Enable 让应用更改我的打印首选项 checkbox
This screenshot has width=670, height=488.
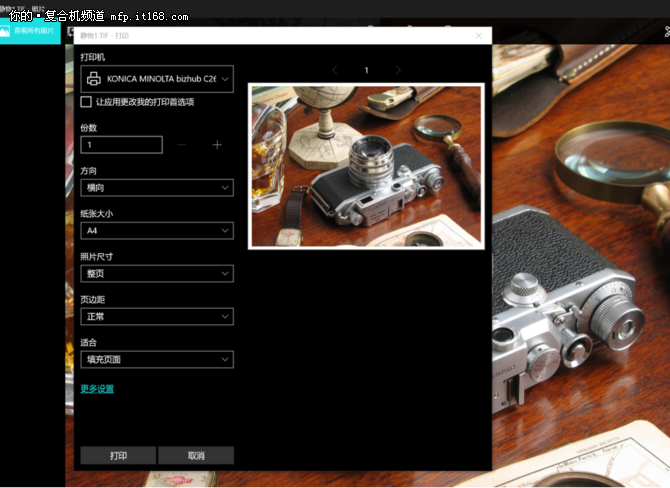(x=86, y=102)
